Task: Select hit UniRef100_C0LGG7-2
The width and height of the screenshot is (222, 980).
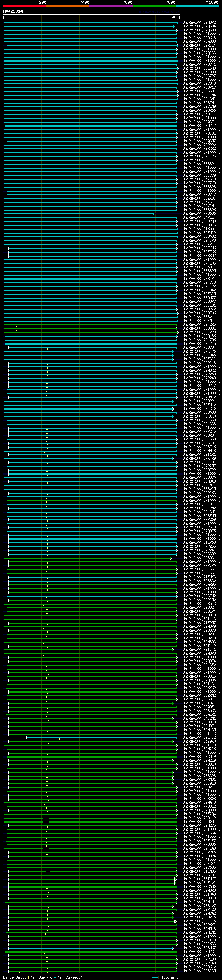Action: click(x=201, y=569)
